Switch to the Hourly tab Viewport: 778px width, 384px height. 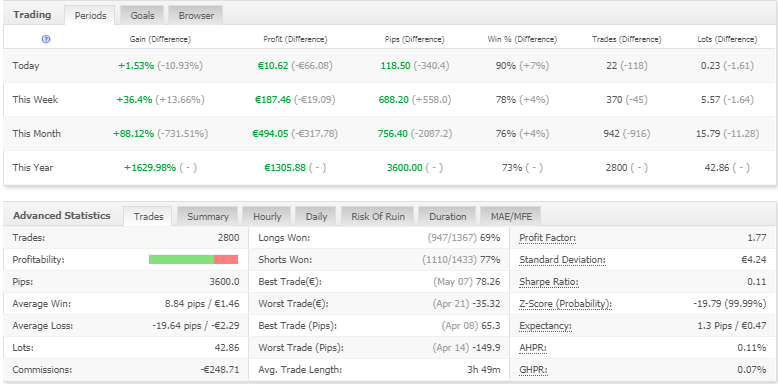(x=267, y=216)
